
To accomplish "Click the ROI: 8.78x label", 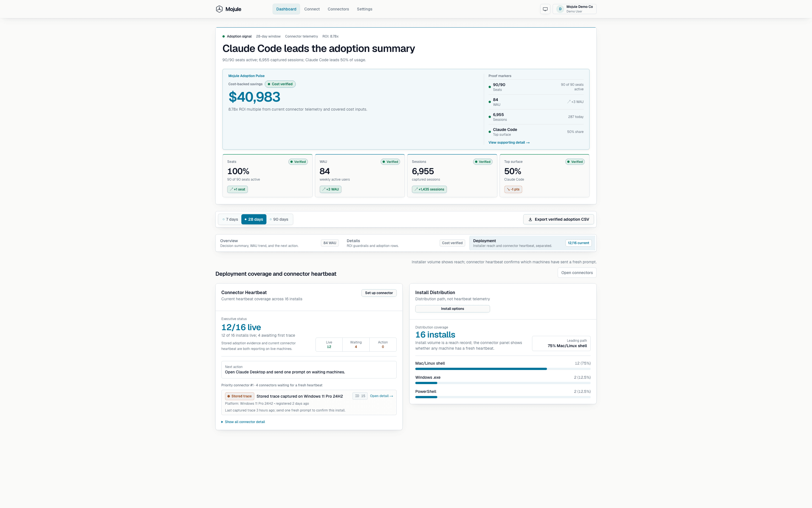I will click(x=330, y=36).
